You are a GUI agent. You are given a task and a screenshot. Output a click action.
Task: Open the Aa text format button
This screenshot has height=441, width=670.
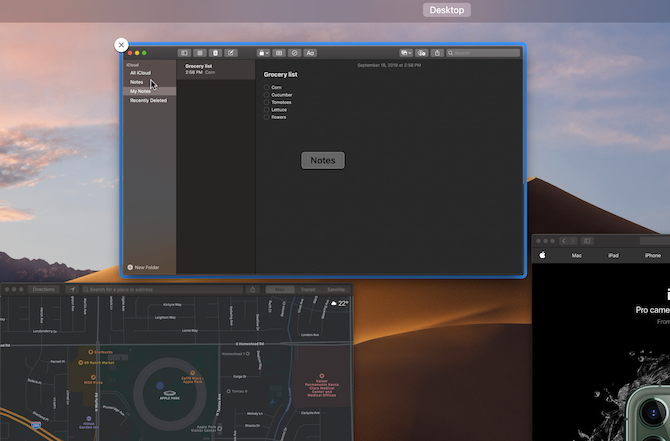[x=310, y=52]
